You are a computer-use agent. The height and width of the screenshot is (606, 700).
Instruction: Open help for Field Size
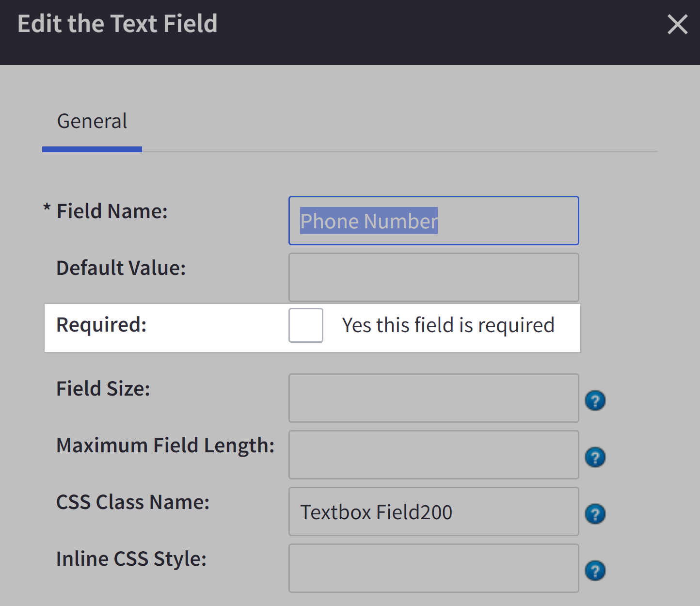click(595, 400)
